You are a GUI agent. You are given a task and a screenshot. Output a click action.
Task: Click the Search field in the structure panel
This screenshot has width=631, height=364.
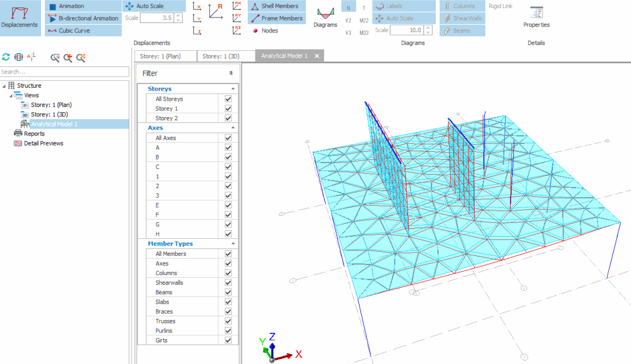point(64,72)
